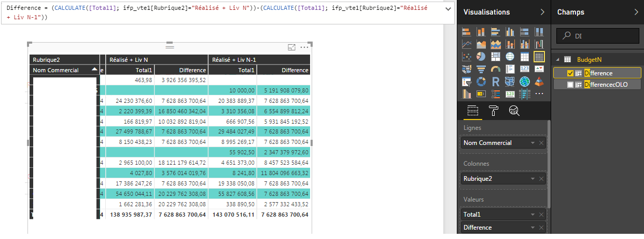Image resolution: width=644 pixels, height=239 pixels.
Task: Collapse the BudgetN table tree
Action: coord(558,60)
